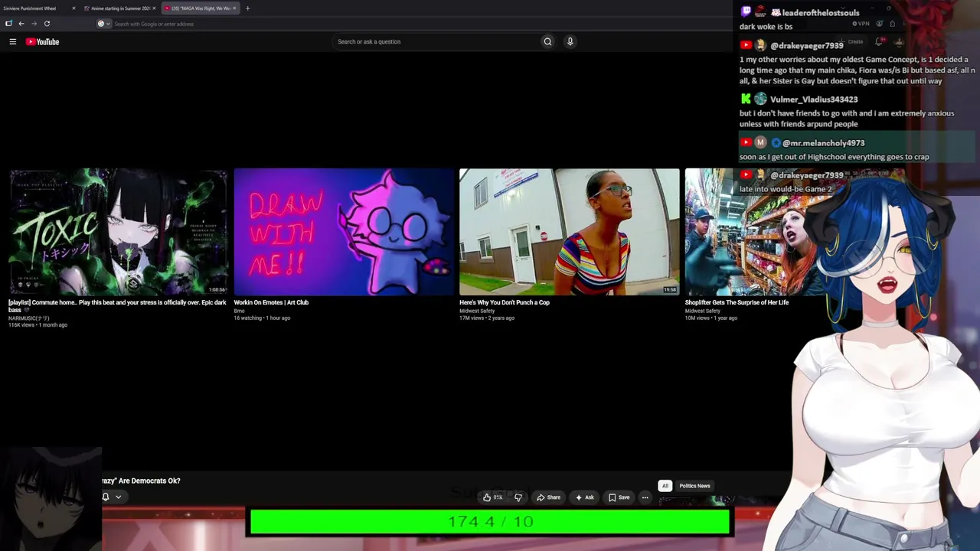
Task: Save the video to a playlist
Action: pos(619,497)
